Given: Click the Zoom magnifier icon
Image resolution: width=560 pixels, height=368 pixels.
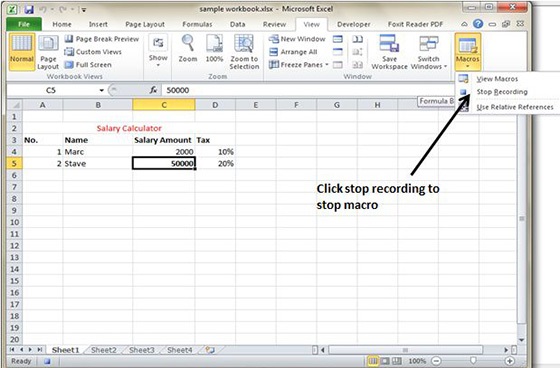Looking at the screenshot, I should 188,49.
